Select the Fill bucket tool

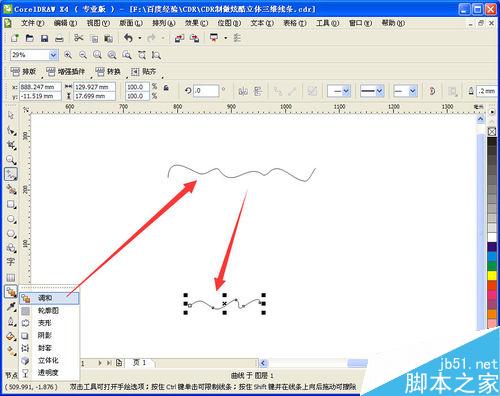tap(11, 336)
